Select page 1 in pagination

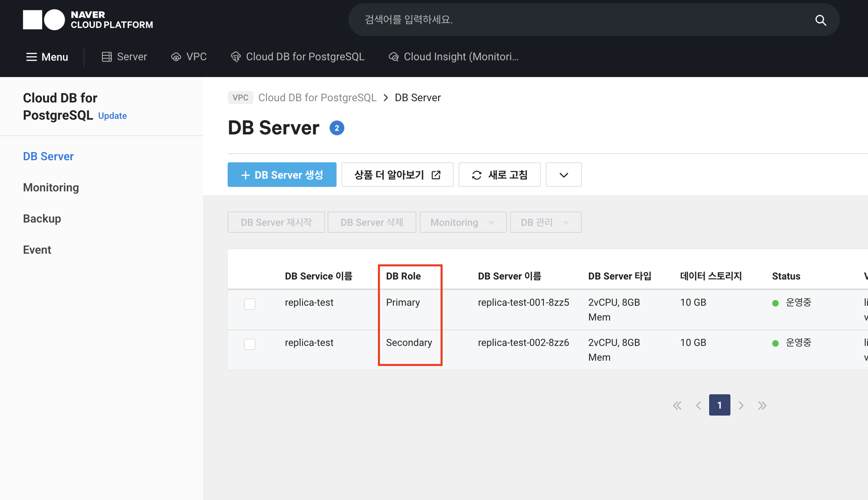720,405
